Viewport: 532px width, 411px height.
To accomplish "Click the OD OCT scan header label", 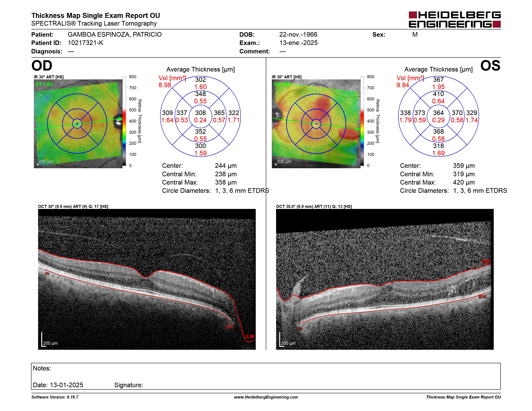I will pyautogui.click(x=73, y=207).
